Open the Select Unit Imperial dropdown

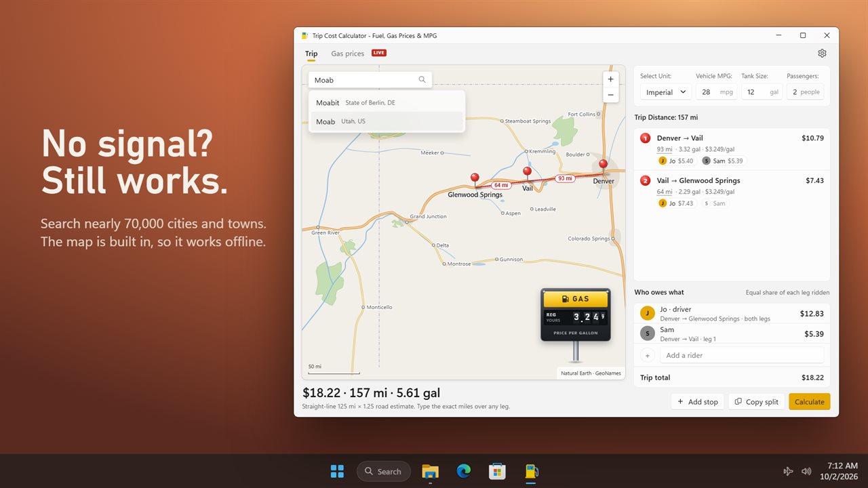665,92
